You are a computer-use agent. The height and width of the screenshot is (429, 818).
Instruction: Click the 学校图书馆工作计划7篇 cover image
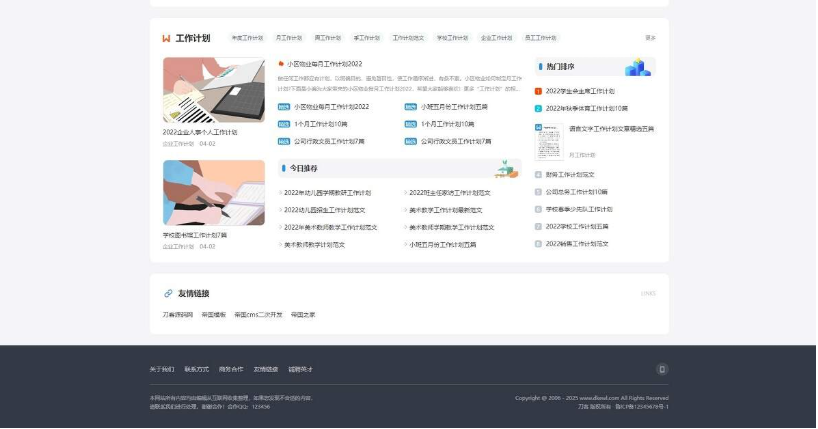click(x=214, y=193)
